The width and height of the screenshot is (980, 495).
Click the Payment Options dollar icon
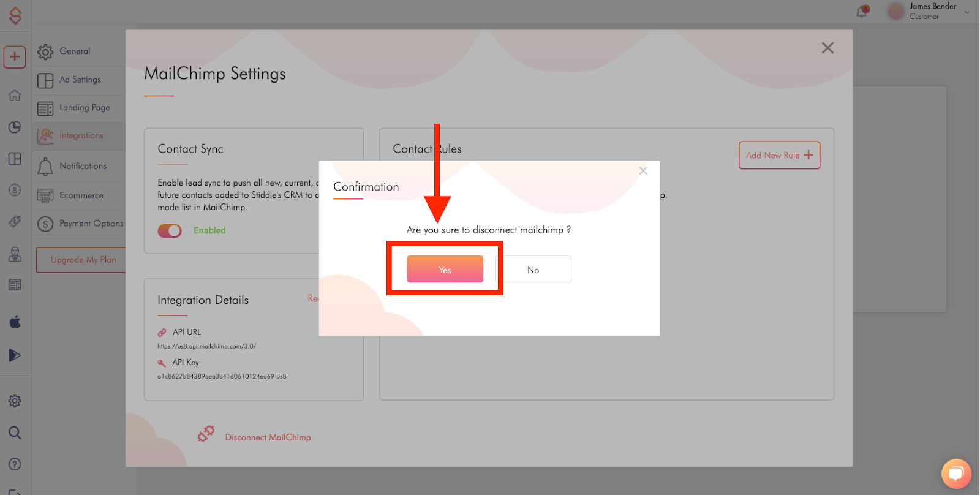(45, 224)
